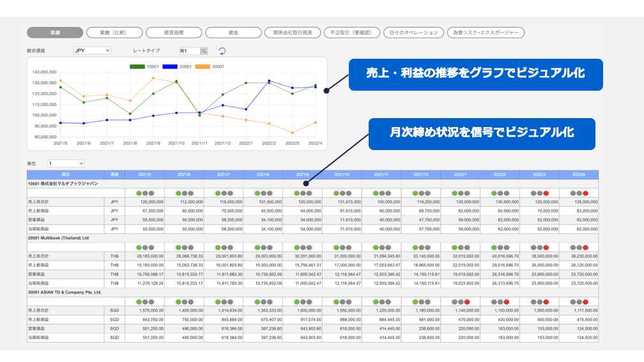The width and height of the screenshot is (644, 362).
Task: Click the 2021/5 status signal for company 10001
Action: (x=144, y=193)
